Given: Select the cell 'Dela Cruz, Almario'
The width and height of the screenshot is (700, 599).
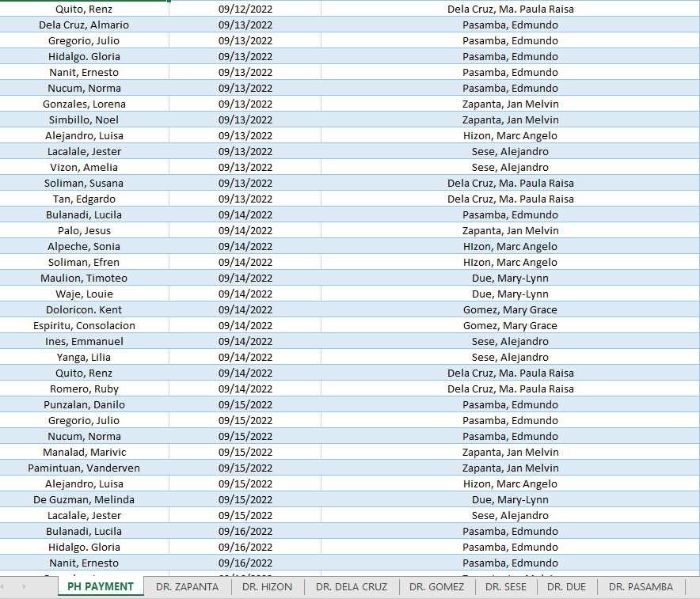Looking at the screenshot, I should pyautogui.click(x=84, y=25).
